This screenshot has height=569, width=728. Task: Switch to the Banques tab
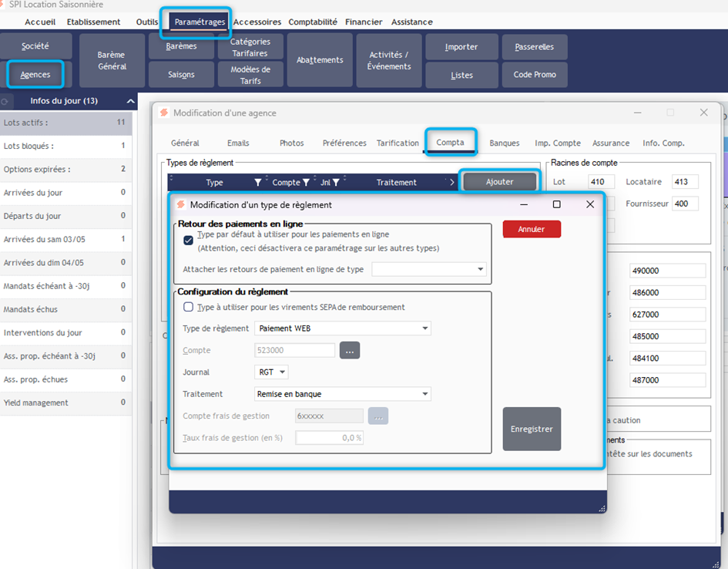tap(505, 143)
